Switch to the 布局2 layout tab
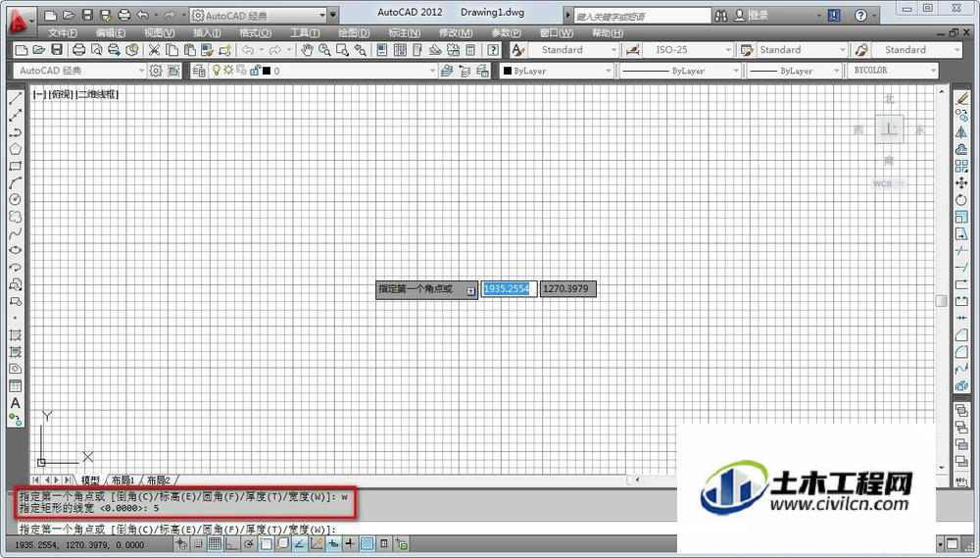This screenshot has width=980, height=558. [158, 481]
